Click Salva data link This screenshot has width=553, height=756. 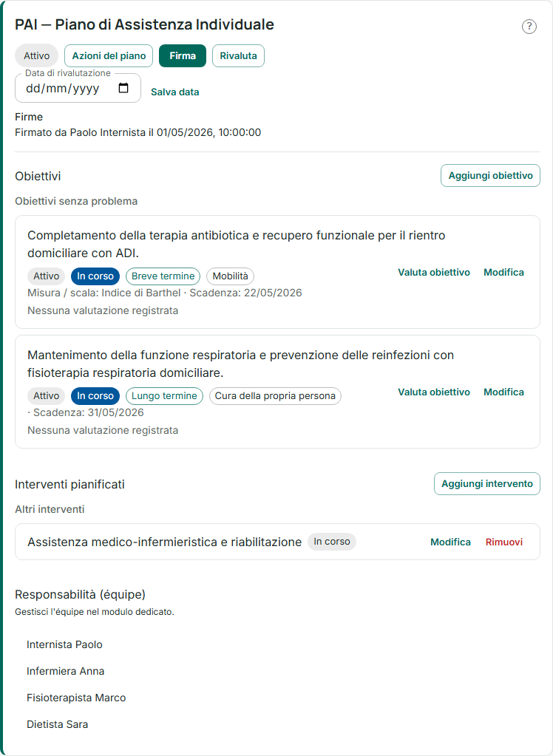tap(174, 92)
